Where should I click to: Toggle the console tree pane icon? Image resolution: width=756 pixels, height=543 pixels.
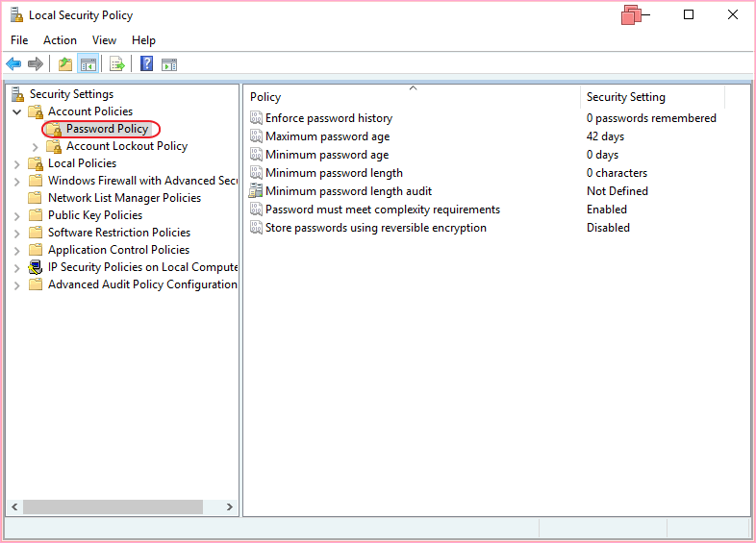[88, 63]
